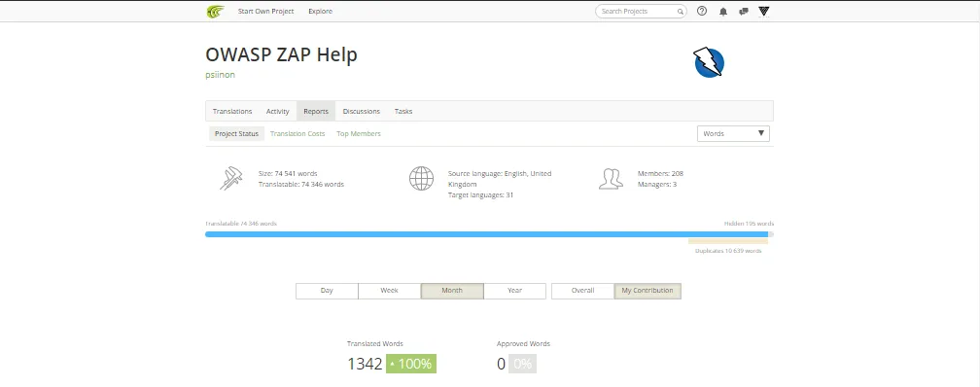Select the Reports tab
Viewport: 980px width, 387px height.
pos(316,111)
